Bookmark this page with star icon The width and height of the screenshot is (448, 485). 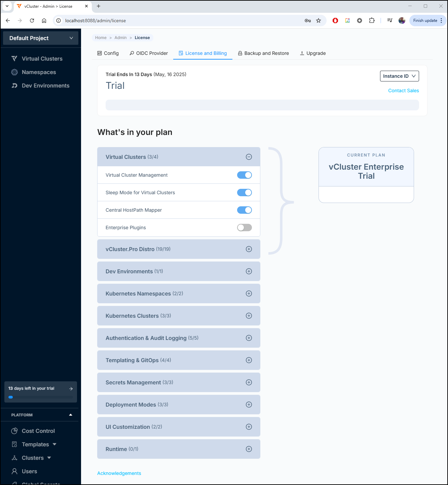pos(319,21)
